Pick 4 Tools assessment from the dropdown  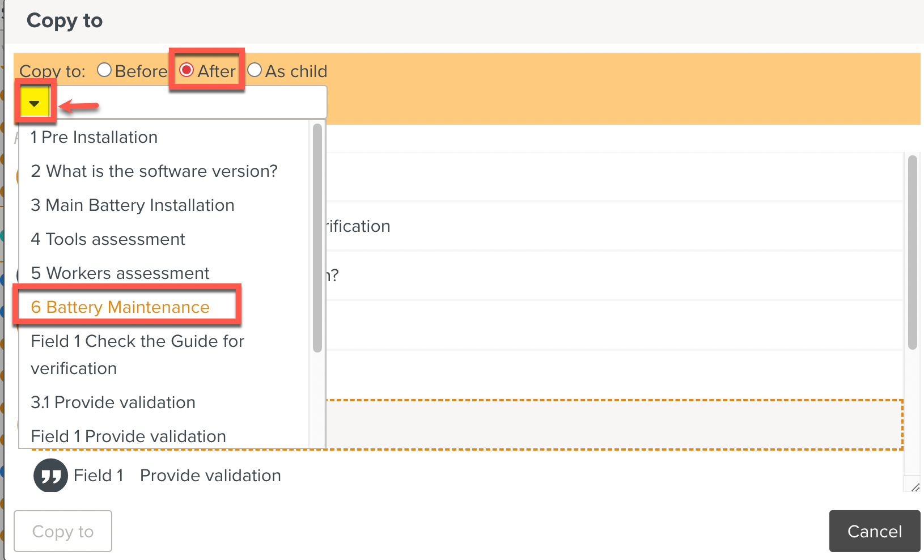[x=108, y=239]
